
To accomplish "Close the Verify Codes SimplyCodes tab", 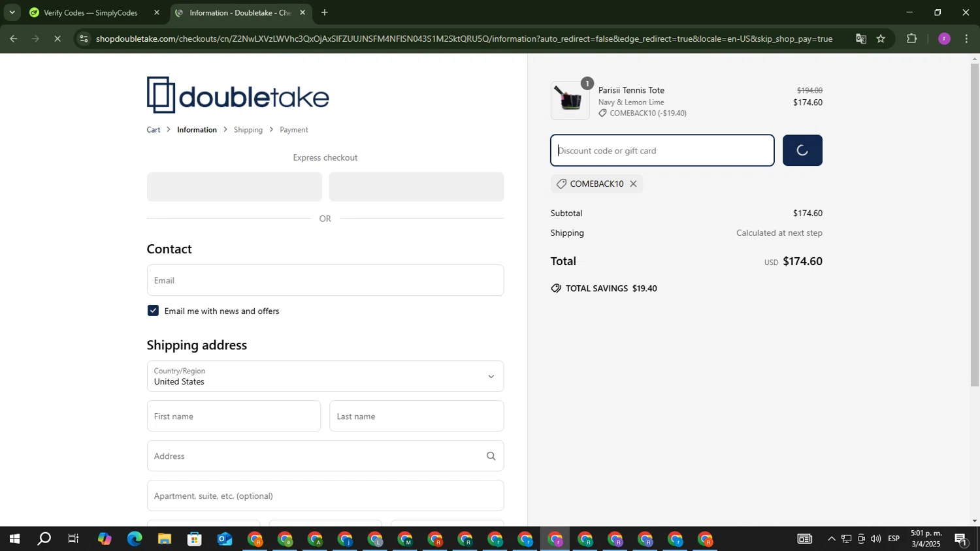I will click(157, 12).
